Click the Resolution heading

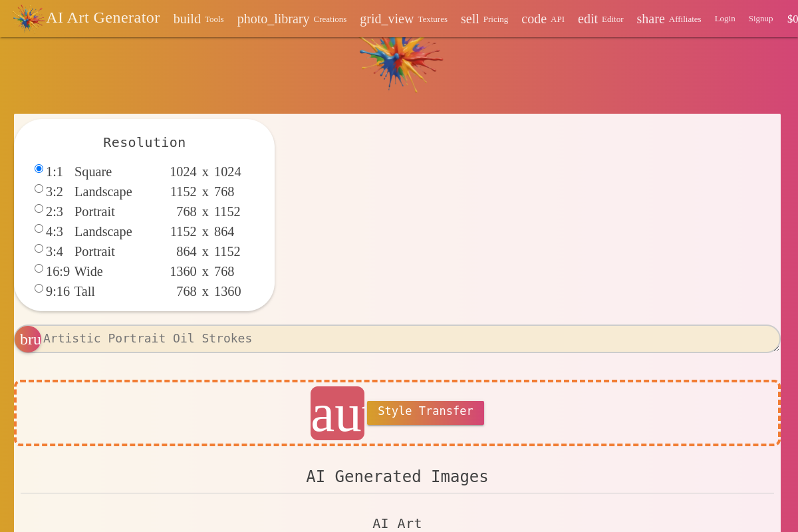tap(144, 142)
